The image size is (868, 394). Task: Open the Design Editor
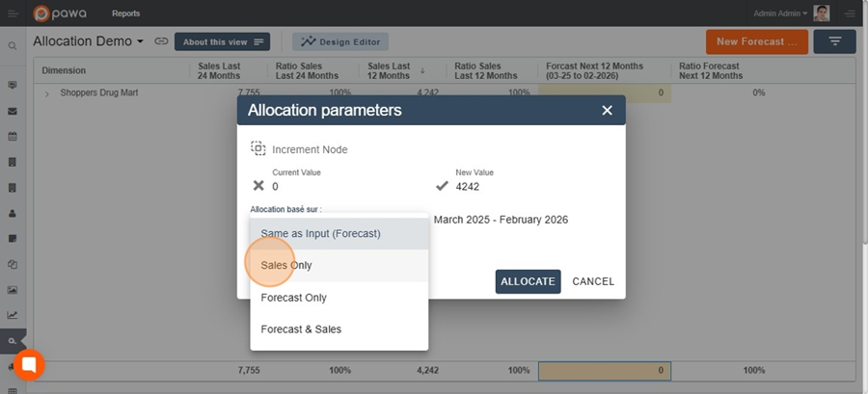point(340,42)
